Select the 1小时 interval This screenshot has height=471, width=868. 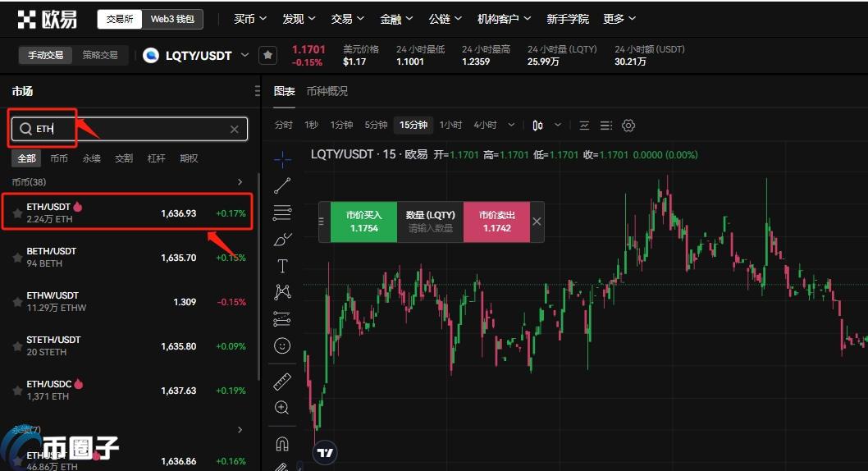point(450,125)
